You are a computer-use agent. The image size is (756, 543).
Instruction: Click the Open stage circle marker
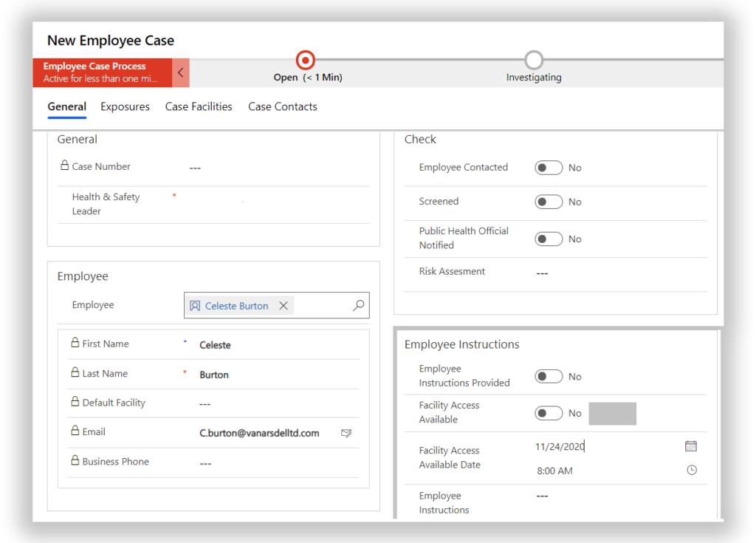tap(305, 60)
